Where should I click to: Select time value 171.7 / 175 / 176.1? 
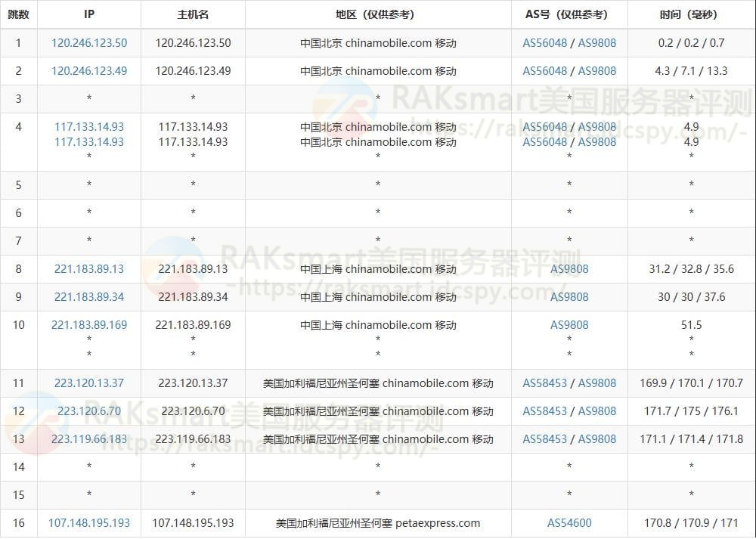coord(692,411)
